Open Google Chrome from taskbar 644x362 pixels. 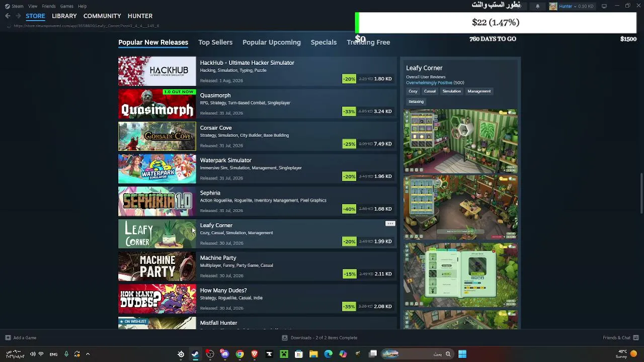coord(239,354)
